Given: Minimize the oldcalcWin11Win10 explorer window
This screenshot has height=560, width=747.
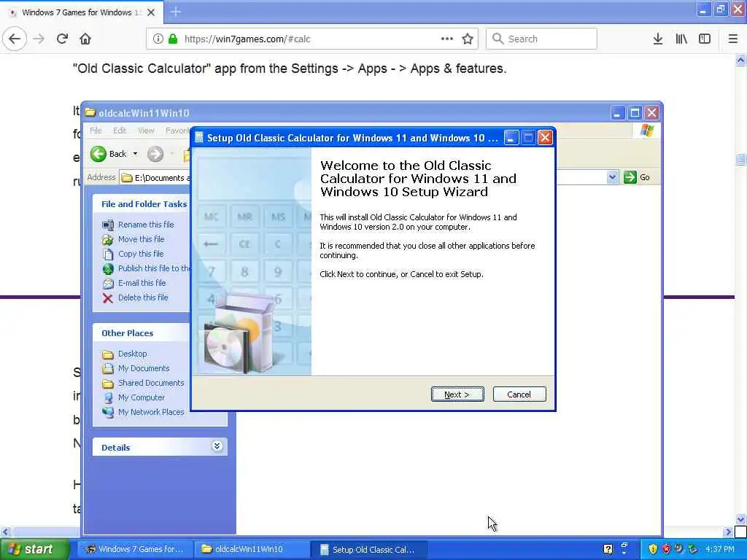Looking at the screenshot, I should tap(617, 113).
